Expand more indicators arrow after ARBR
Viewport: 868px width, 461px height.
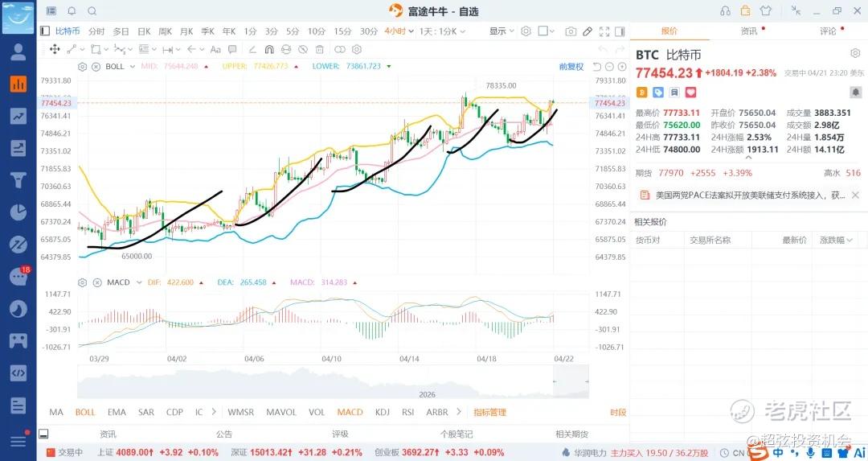click(x=459, y=412)
